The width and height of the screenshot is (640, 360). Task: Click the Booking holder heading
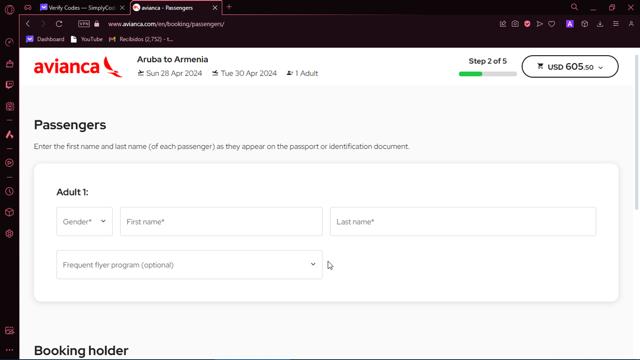(x=81, y=351)
